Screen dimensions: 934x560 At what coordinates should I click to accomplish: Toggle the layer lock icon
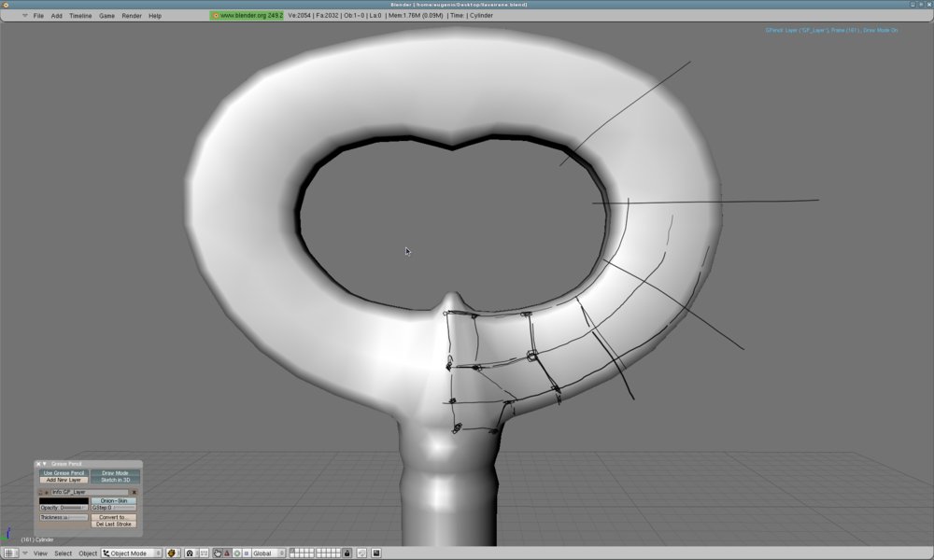coord(347,553)
